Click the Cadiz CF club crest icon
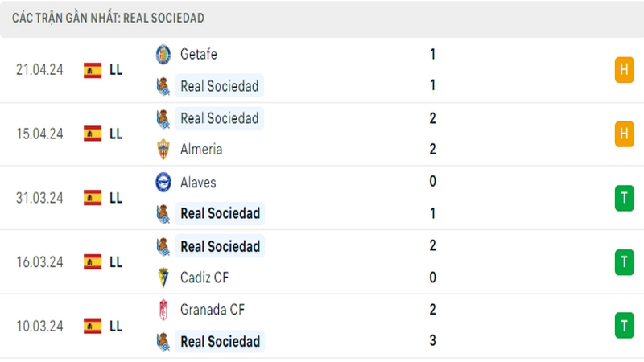The height and width of the screenshot is (362, 644). 163,278
